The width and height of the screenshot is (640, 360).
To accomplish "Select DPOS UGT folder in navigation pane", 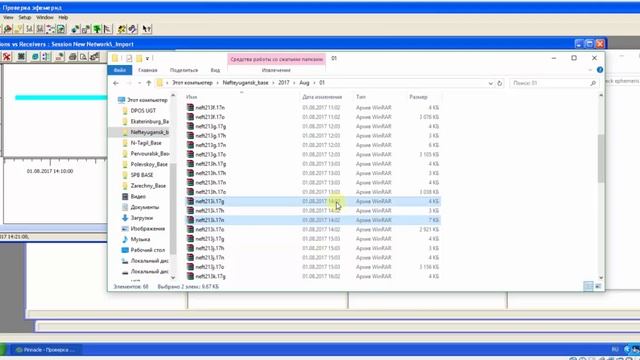I will pyautogui.click(x=143, y=111).
